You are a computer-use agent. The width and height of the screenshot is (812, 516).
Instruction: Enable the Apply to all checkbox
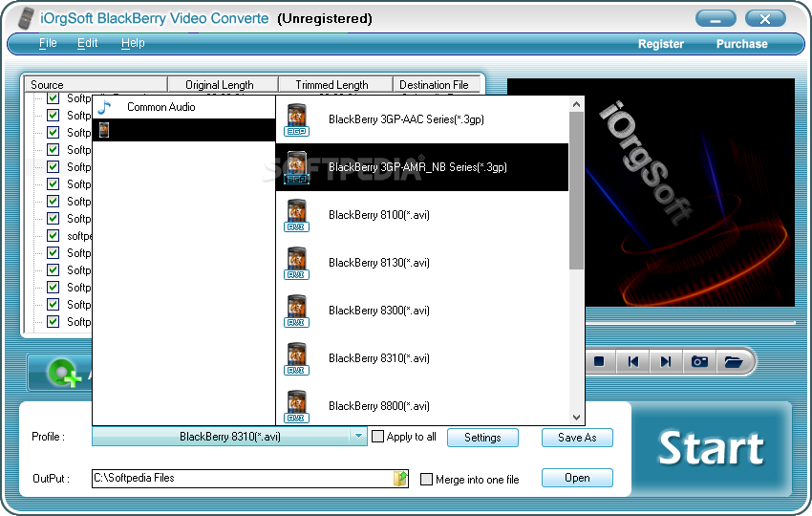tap(378, 437)
